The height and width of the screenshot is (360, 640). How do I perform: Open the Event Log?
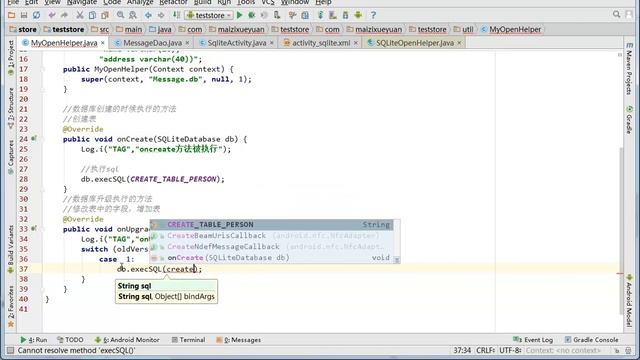(533, 340)
